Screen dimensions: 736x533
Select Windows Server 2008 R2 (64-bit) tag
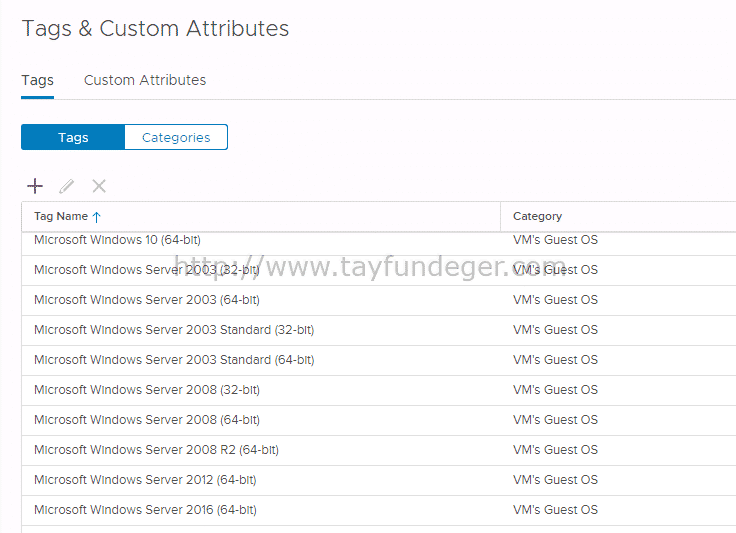click(157, 450)
